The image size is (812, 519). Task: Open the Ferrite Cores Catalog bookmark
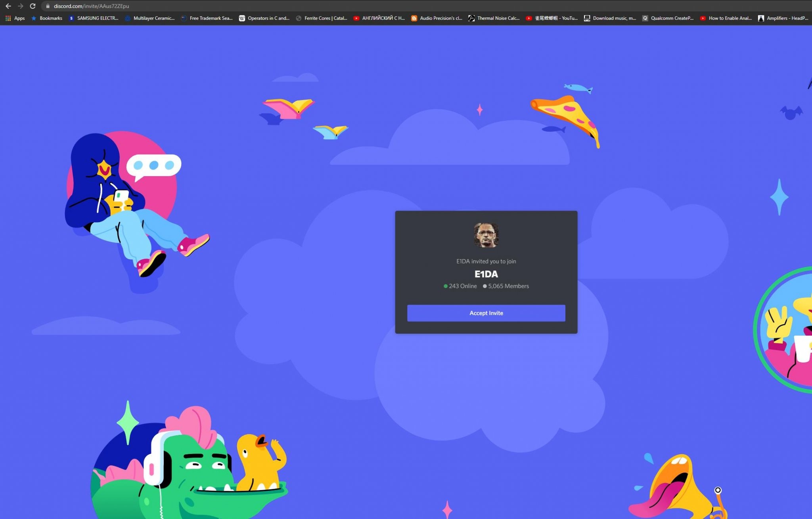pos(322,18)
